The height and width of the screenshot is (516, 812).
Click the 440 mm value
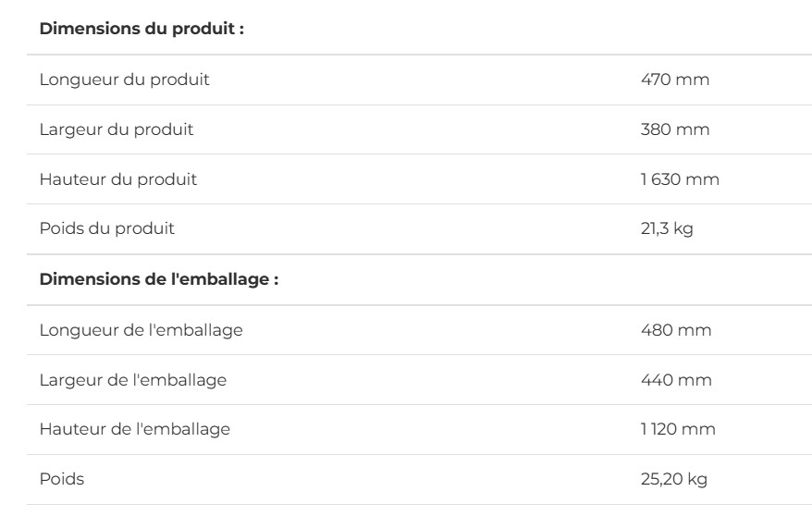tap(676, 379)
